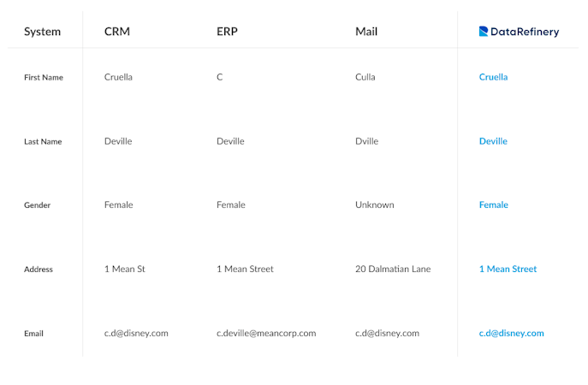
Task: Click the Mail gender value 'Unknown'
Action: point(375,205)
